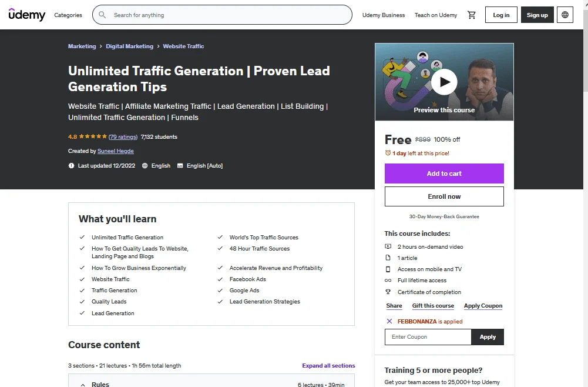Click 'How To Grow Business Exponentially' text

[139, 268]
